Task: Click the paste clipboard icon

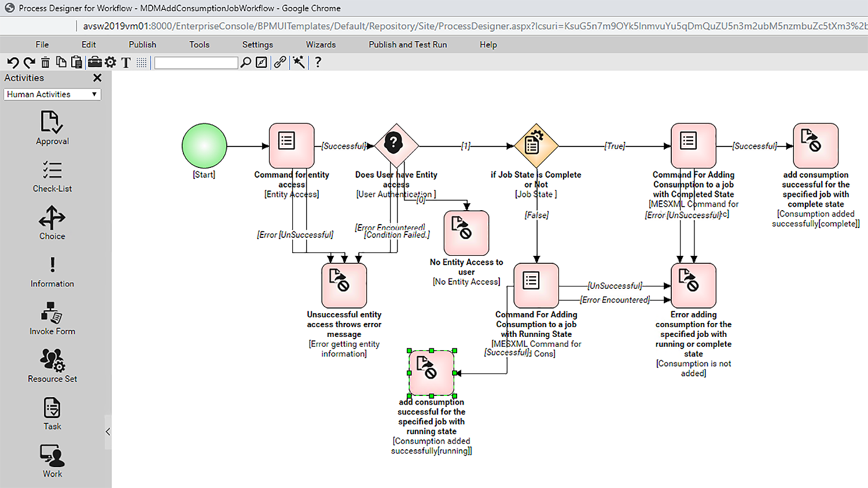Action: tap(76, 62)
